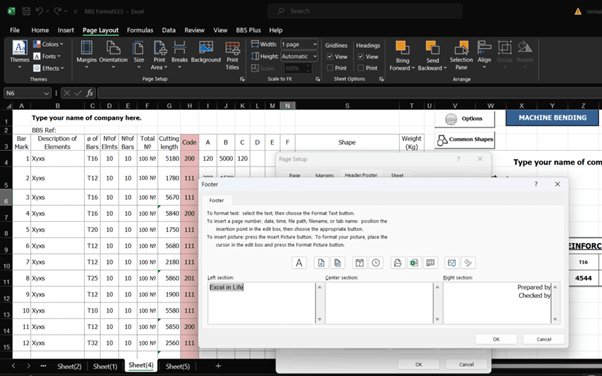The height and width of the screenshot is (376, 602).
Task: Click the Insert Function fx button
Action: point(89,93)
